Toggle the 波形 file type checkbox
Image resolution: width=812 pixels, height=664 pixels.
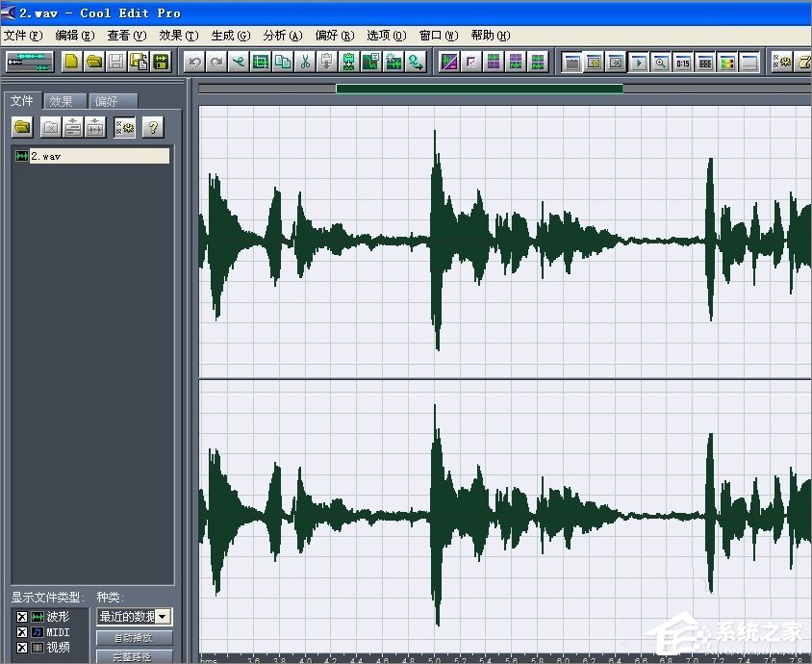tap(21, 617)
